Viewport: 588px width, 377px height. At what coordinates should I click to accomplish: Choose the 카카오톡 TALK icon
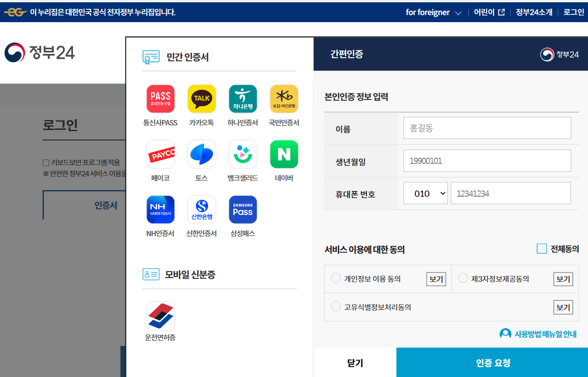(x=201, y=99)
